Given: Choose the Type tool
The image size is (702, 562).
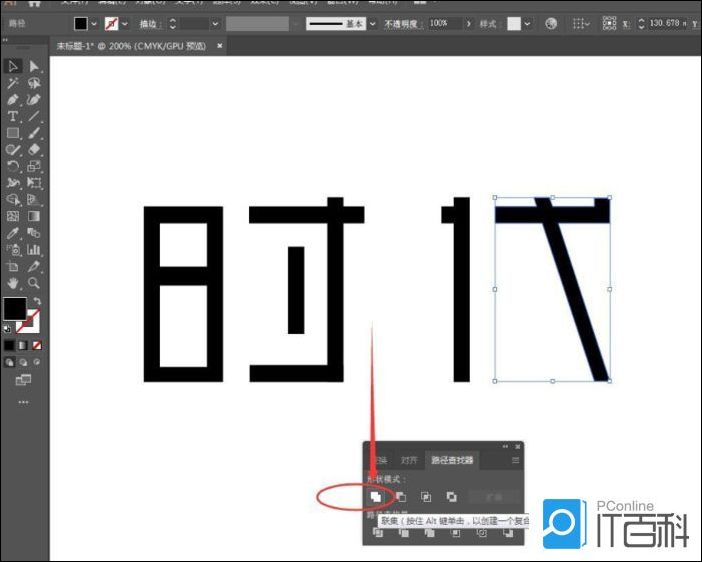Looking at the screenshot, I should point(13,117).
